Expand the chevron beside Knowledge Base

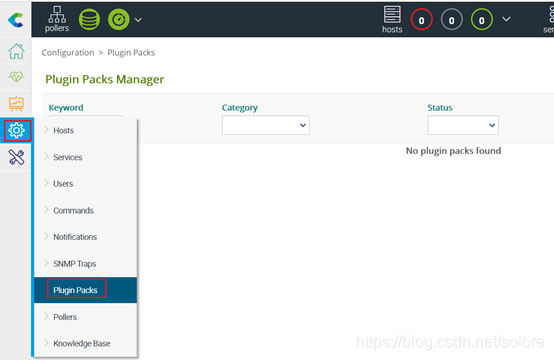[46, 343]
